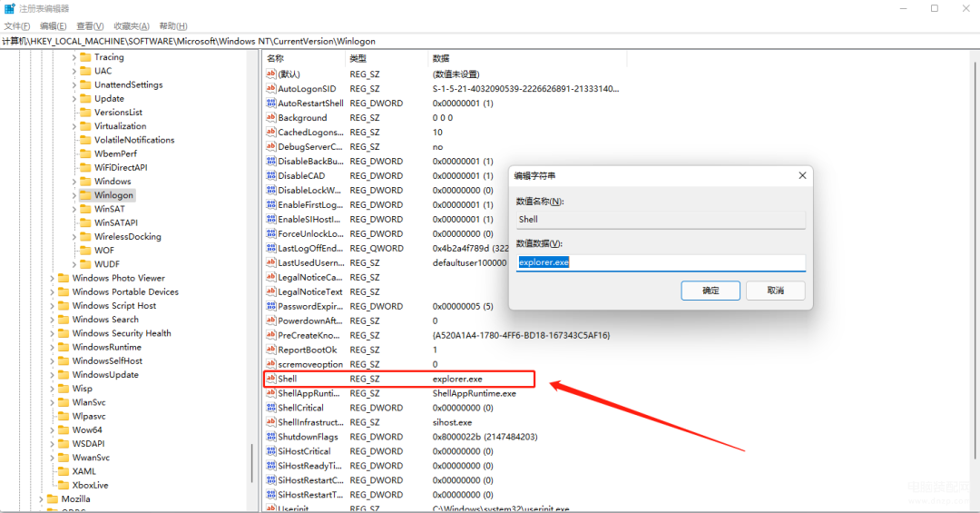Screen dimensions: 980x513
Task: Select the WlanSvc tree item
Action: (89, 402)
